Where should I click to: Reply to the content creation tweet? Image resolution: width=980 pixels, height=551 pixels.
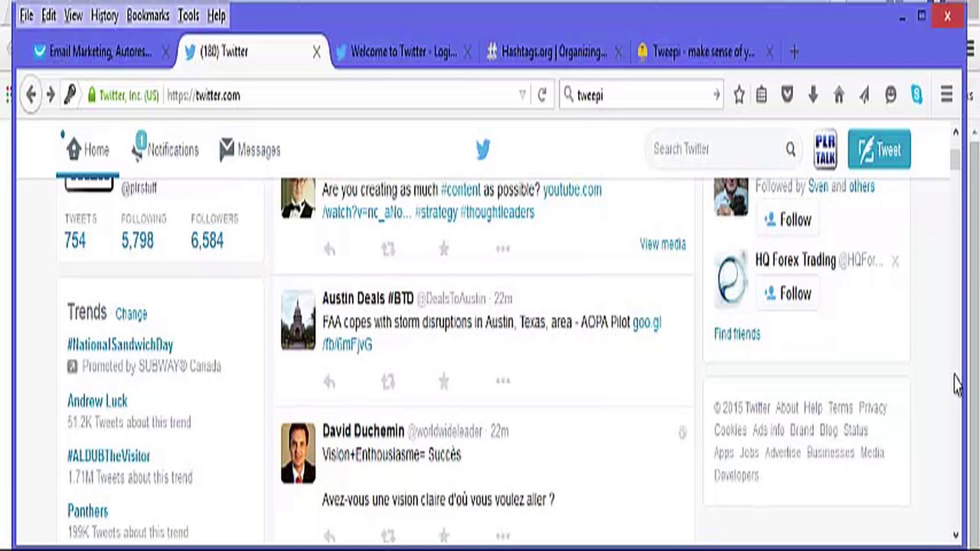pyautogui.click(x=329, y=249)
